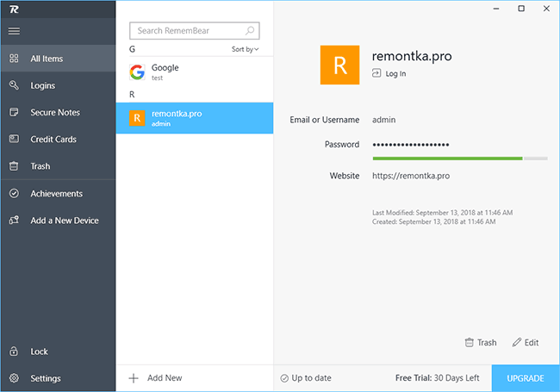This screenshot has width=560, height=392.
Task: Open the Logins category
Action: click(58, 85)
